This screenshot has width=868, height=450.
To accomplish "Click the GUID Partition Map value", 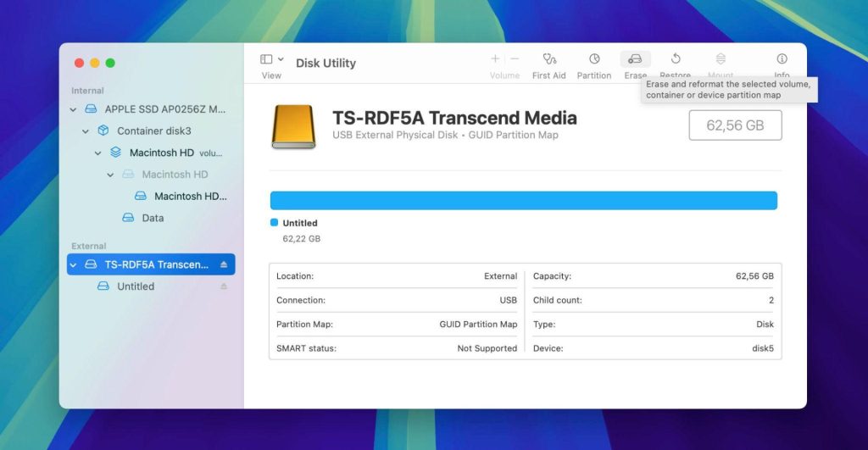I will [x=478, y=325].
